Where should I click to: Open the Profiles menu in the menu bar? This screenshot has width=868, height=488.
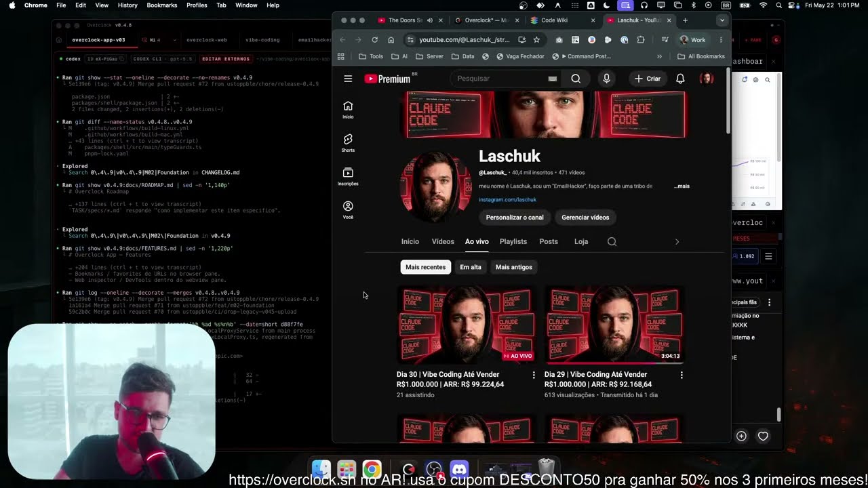[197, 5]
